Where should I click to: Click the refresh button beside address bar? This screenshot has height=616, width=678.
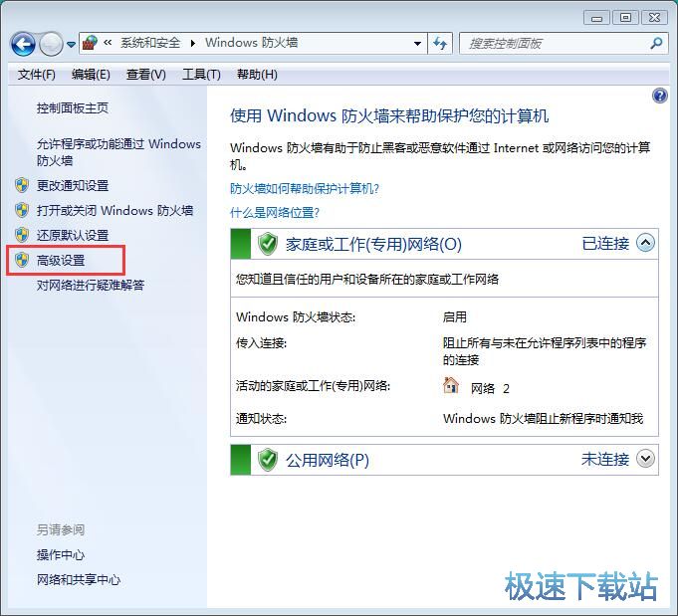click(x=440, y=43)
